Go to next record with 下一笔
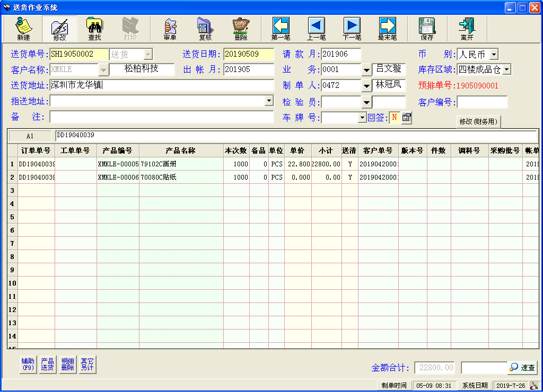This screenshot has height=392, width=543. [x=352, y=29]
